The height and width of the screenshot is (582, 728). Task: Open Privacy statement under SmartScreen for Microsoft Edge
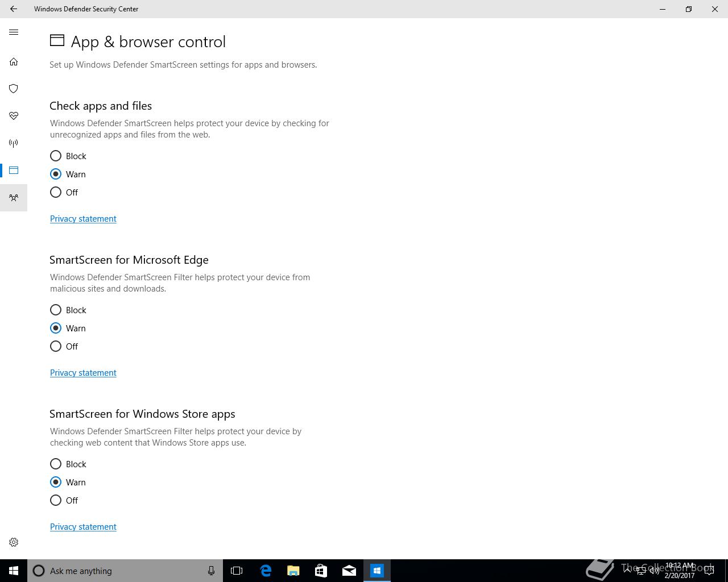83,373
